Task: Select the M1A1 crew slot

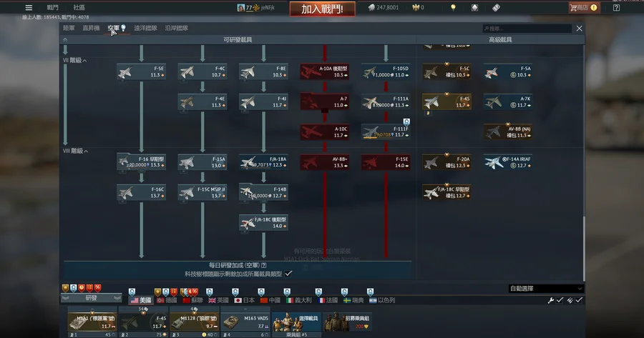Action: pos(92,322)
